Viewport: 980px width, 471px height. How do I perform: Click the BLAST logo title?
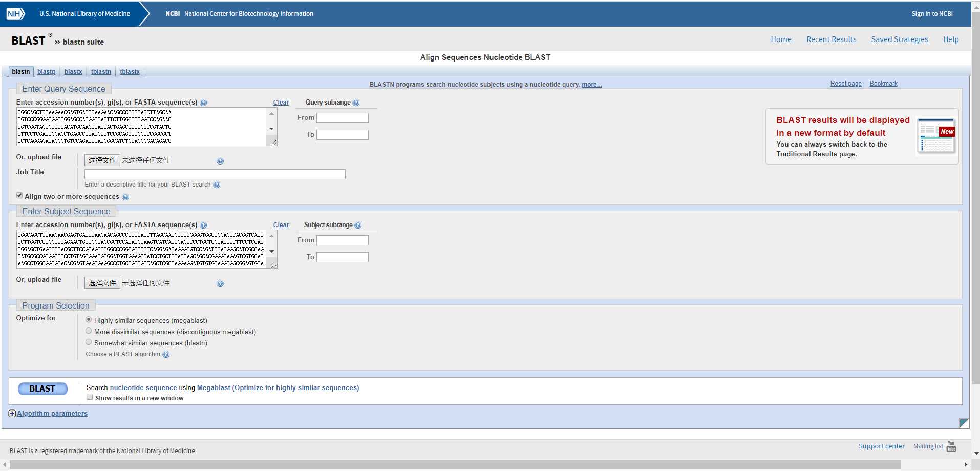[29, 40]
